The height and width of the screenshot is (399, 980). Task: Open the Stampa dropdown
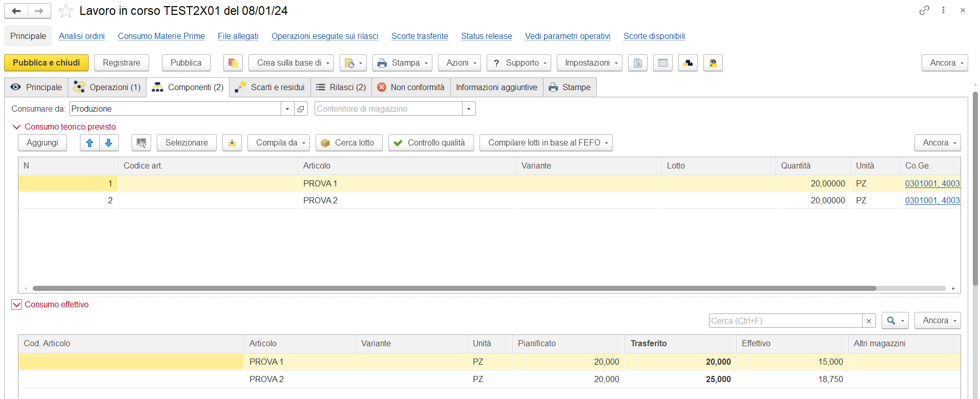pos(402,63)
